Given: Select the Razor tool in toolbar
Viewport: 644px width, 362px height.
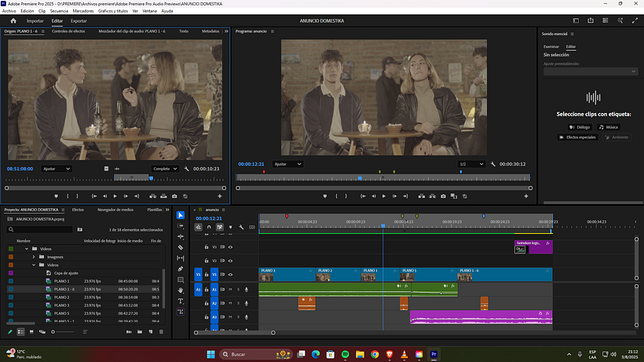Looking at the screenshot, I should [181, 247].
